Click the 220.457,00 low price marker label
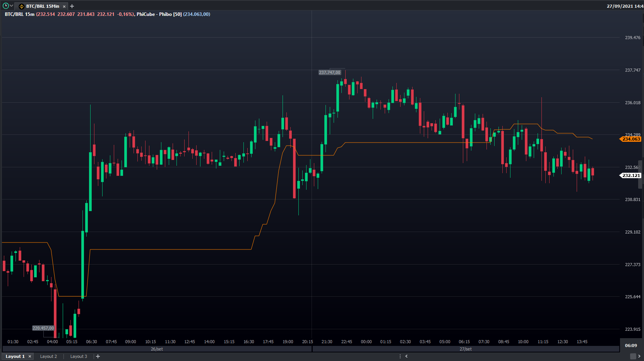This screenshot has height=361, width=644. (x=43, y=328)
